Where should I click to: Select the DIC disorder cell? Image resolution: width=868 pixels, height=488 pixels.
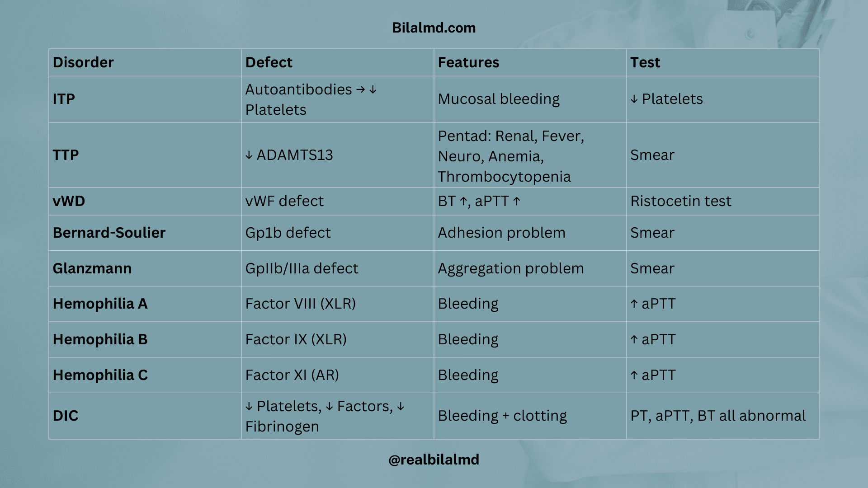click(x=66, y=416)
